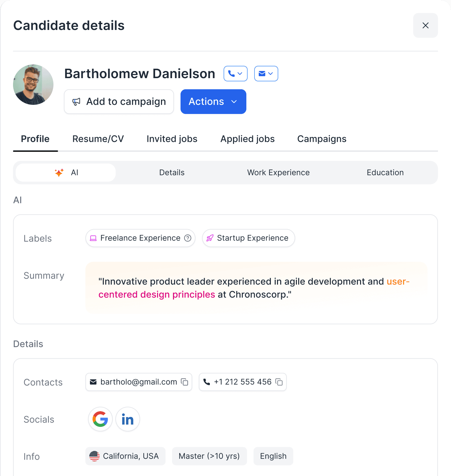
Task: Copy phone number using the copy icon
Action: pos(279,382)
